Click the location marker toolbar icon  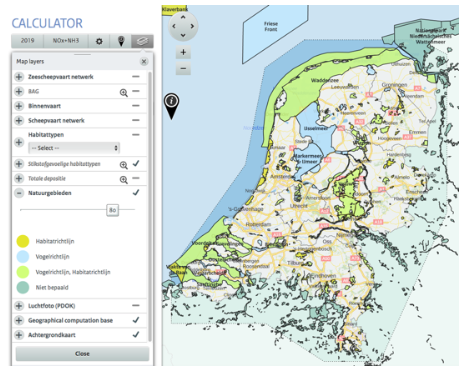coord(121,41)
